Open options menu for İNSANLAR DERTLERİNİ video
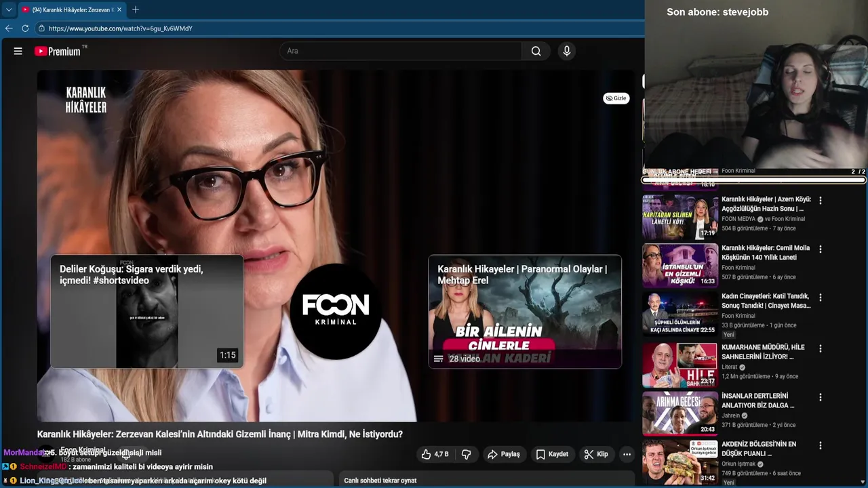Screen dimensions: 868x488 (x=821, y=397)
